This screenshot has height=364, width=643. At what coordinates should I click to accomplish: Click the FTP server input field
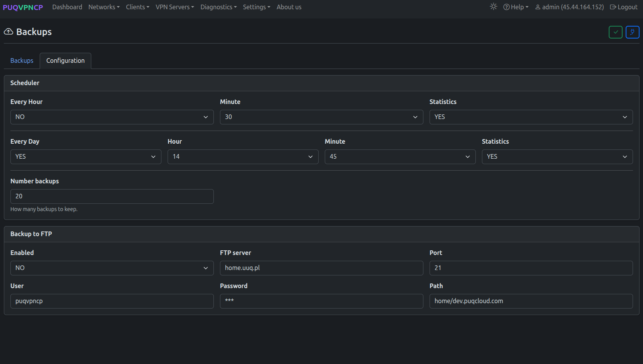tap(322, 268)
